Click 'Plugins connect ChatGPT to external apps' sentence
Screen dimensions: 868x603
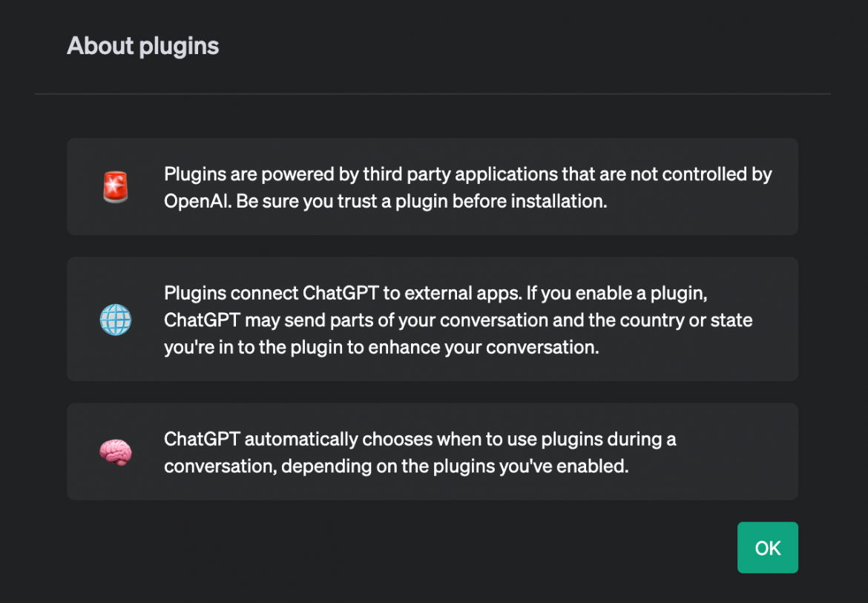tap(343, 293)
